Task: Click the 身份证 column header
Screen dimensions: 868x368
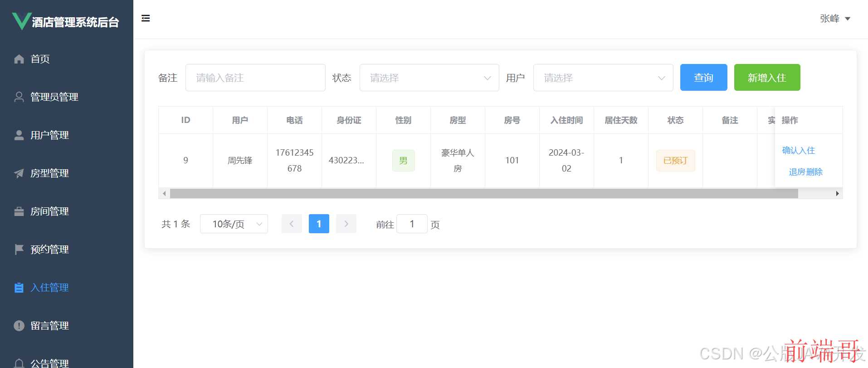Action: (x=349, y=120)
